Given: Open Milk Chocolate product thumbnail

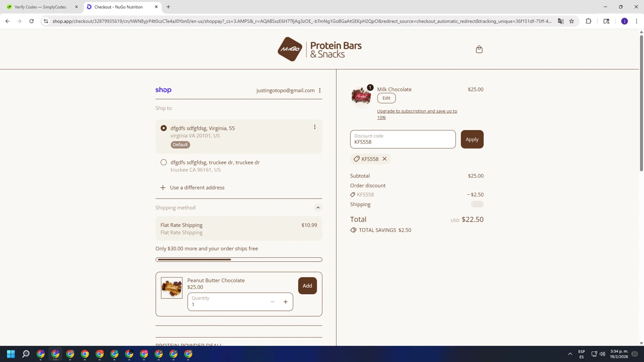Looking at the screenshot, I should [361, 96].
